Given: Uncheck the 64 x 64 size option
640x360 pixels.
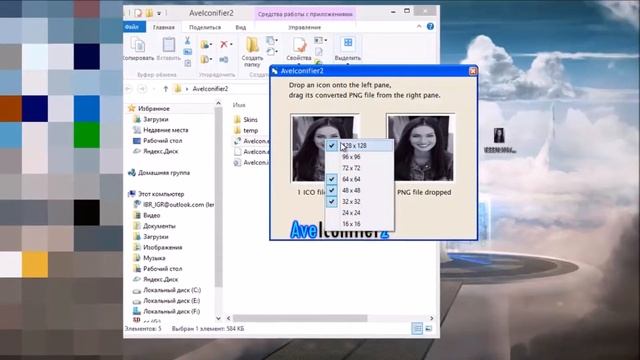Looking at the screenshot, I should tap(360, 179).
